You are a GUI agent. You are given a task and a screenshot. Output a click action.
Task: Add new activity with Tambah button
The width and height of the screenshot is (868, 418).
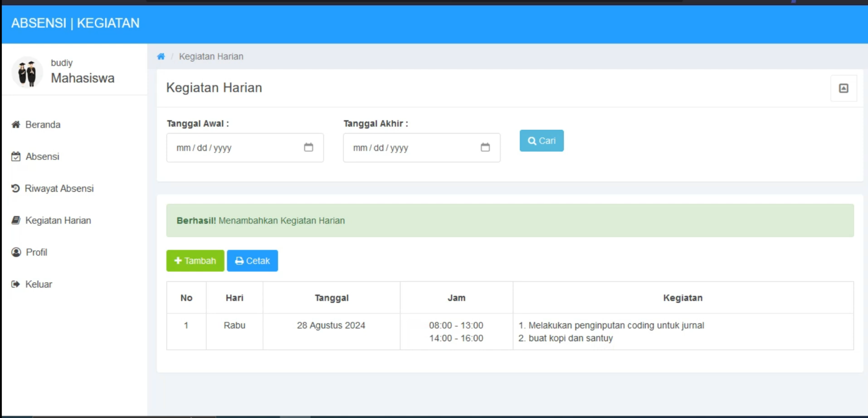[x=195, y=261]
